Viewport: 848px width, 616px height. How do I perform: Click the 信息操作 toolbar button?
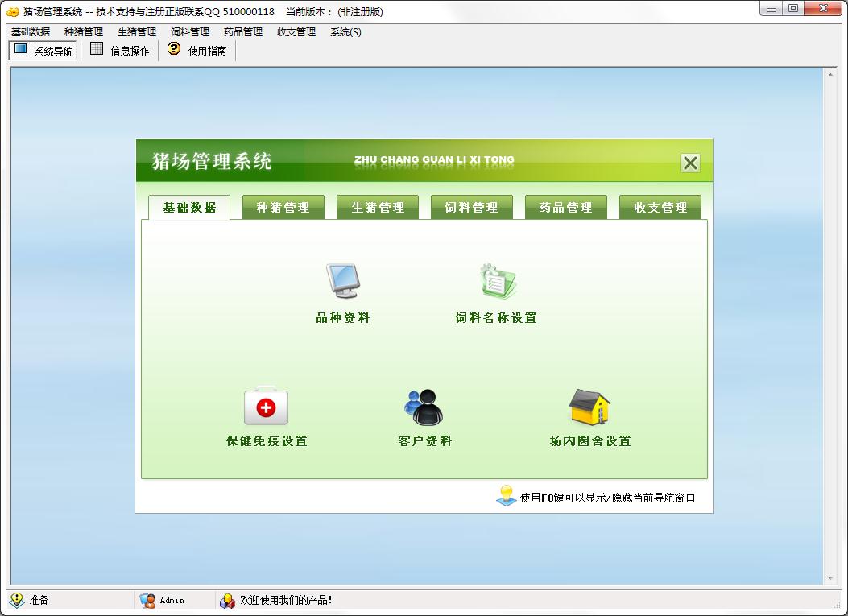[119, 51]
